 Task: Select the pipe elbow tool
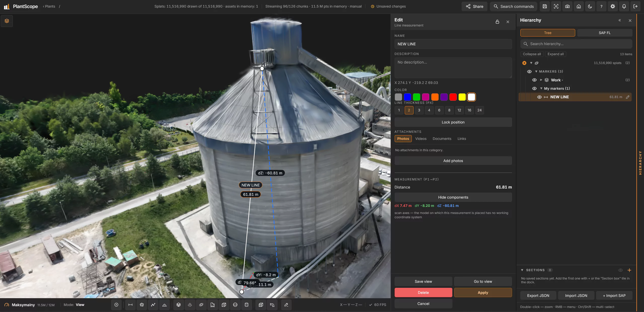click(272, 305)
